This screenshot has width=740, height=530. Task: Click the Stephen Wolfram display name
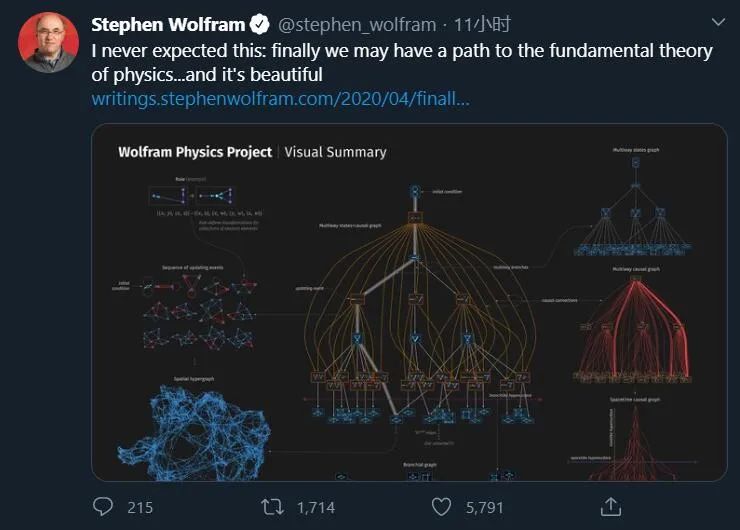click(167, 23)
